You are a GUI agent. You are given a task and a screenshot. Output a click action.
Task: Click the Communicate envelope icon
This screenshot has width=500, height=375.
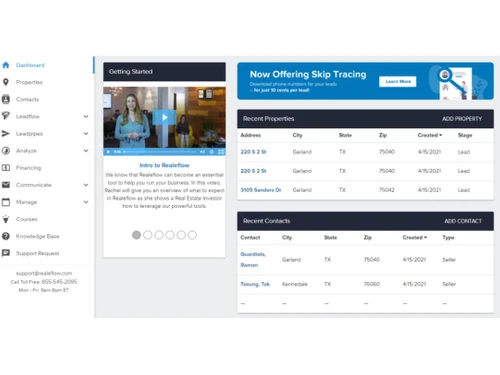(x=6, y=185)
